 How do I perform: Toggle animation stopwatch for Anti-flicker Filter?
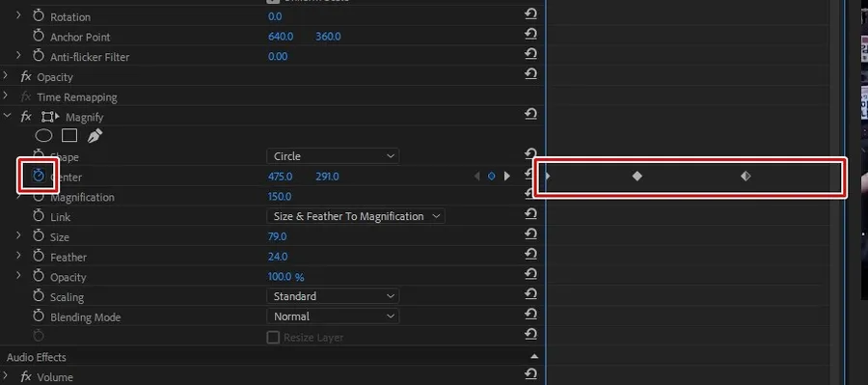coord(39,56)
